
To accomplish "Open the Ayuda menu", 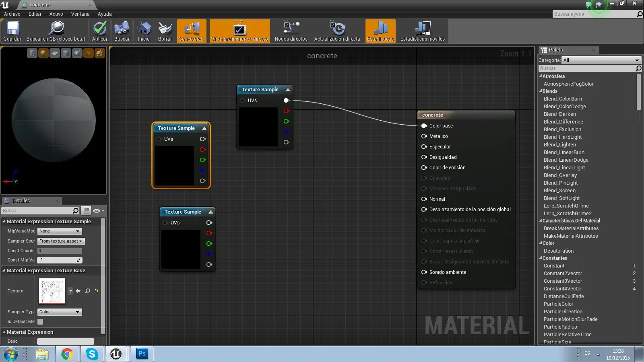I will [x=105, y=14].
